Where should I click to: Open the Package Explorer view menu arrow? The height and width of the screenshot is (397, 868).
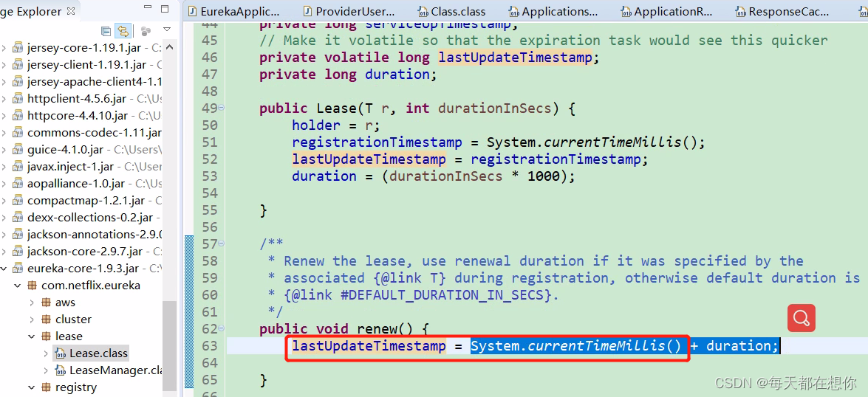[167, 30]
